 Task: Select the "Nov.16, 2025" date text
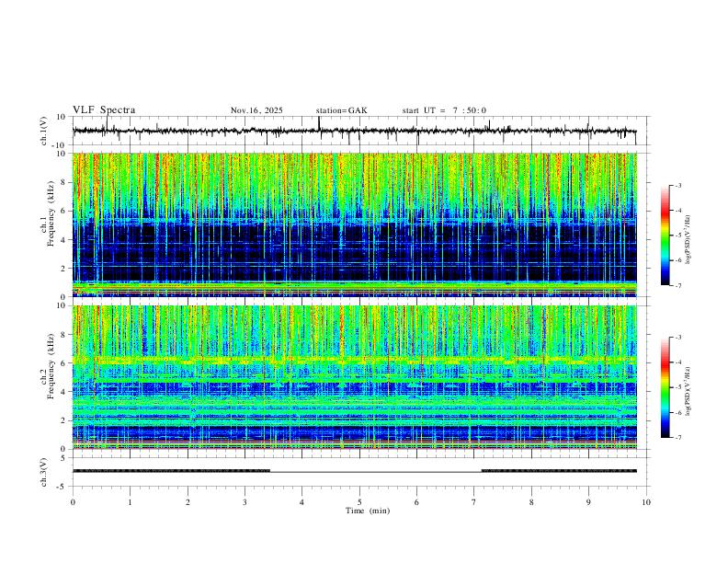coord(256,110)
